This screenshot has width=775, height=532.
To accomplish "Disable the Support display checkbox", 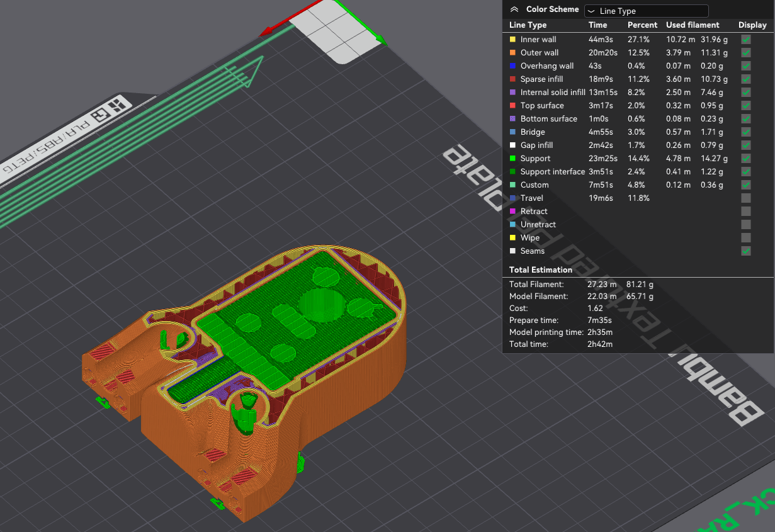I will click(746, 159).
